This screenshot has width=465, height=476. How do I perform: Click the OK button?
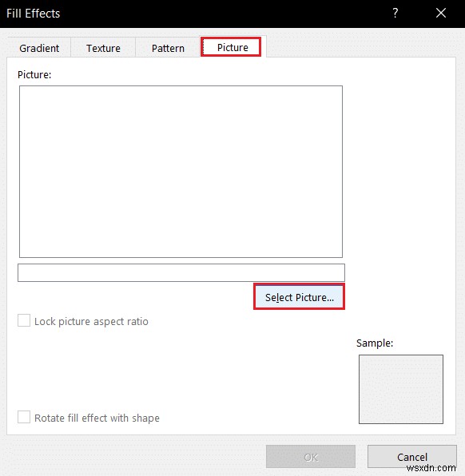[x=311, y=457]
